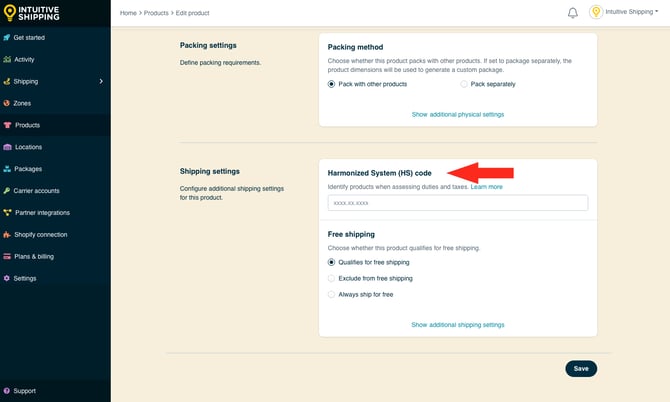Expand the Shipping sidebar submenu chevron
The image size is (670, 402).
(x=101, y=81)
